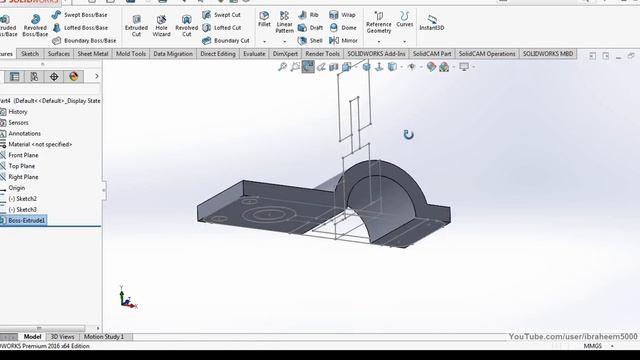
Task: Switch to Motion Study 1 tab
Action: tap(104, 337)
